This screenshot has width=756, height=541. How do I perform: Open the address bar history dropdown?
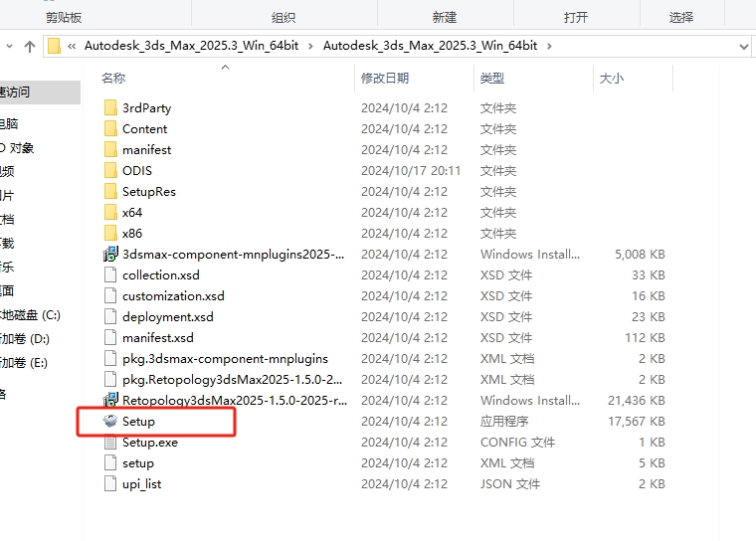[x=743, y=47]
